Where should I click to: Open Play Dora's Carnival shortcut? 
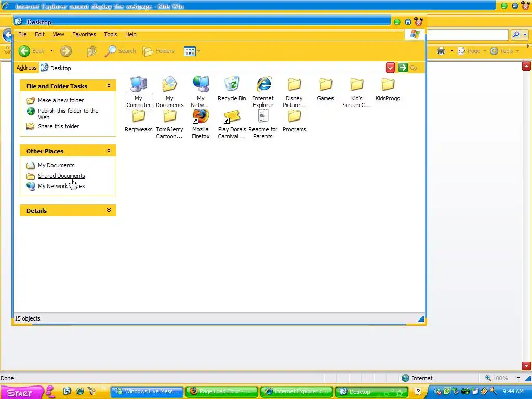[x=232, y=124]
